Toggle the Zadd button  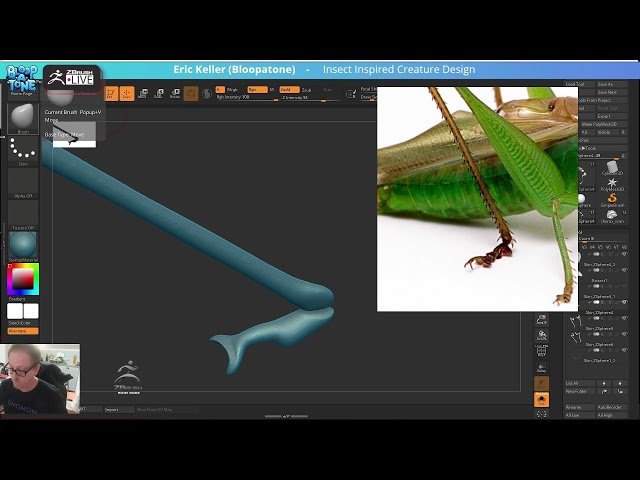tap(289, 89)
